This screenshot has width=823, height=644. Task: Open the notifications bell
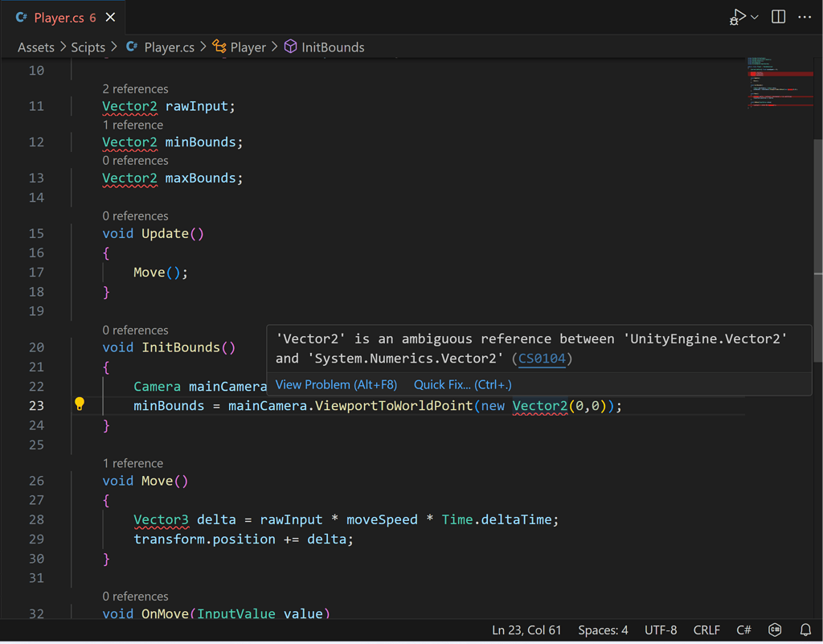click(805, 630)
